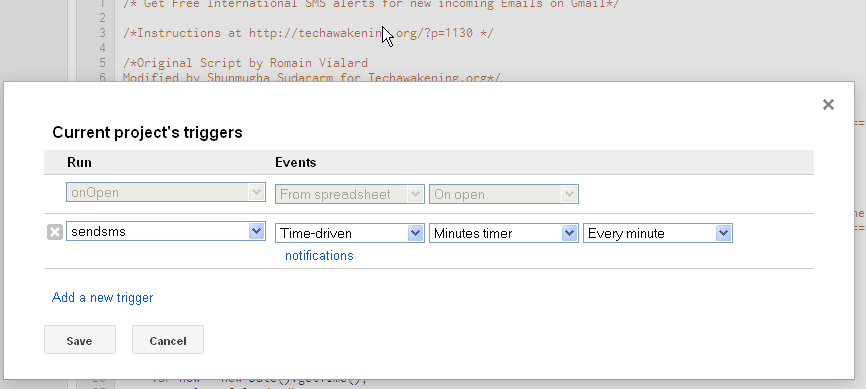Click line number 3 in the gutter
The image size is (866, 389).
click(102, 33)
